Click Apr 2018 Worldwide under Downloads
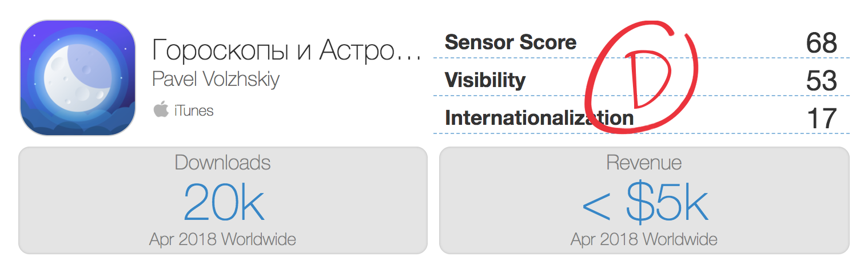 (x=222, y=239)
